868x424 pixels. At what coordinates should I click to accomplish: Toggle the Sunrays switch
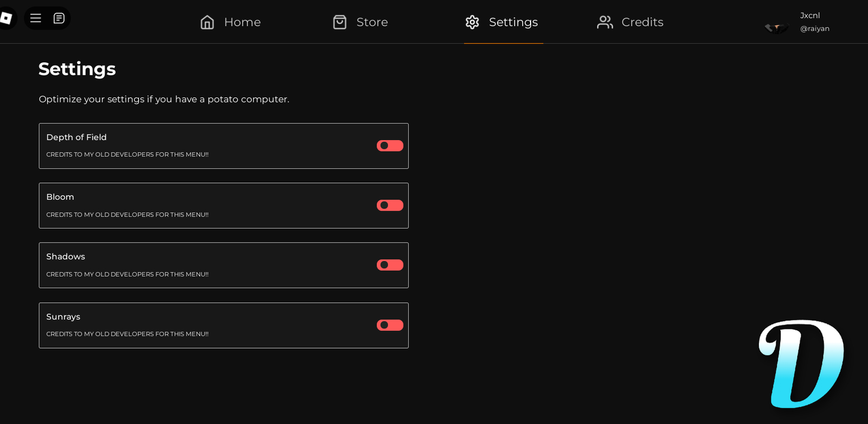pyautogui.click(x=390, y=325)
